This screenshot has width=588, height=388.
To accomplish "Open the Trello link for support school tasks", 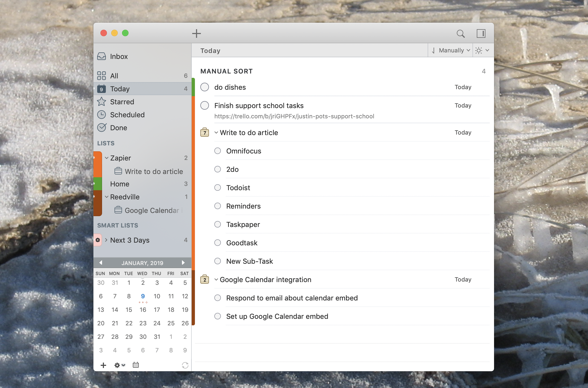I will click(x=294, y=116).
